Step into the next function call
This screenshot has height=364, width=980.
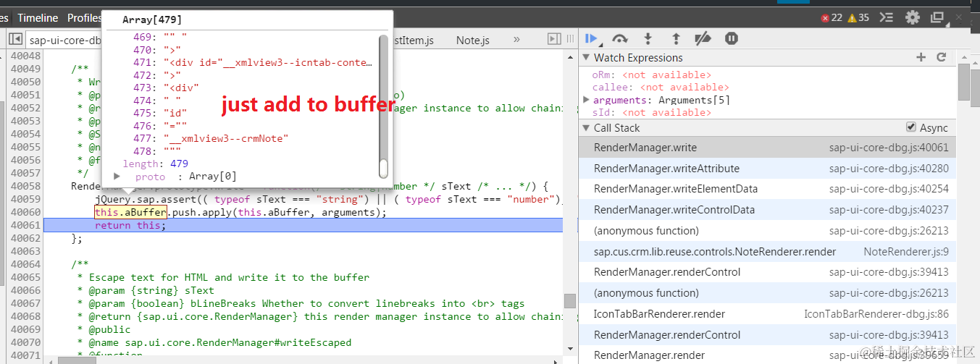click(648, 39)
